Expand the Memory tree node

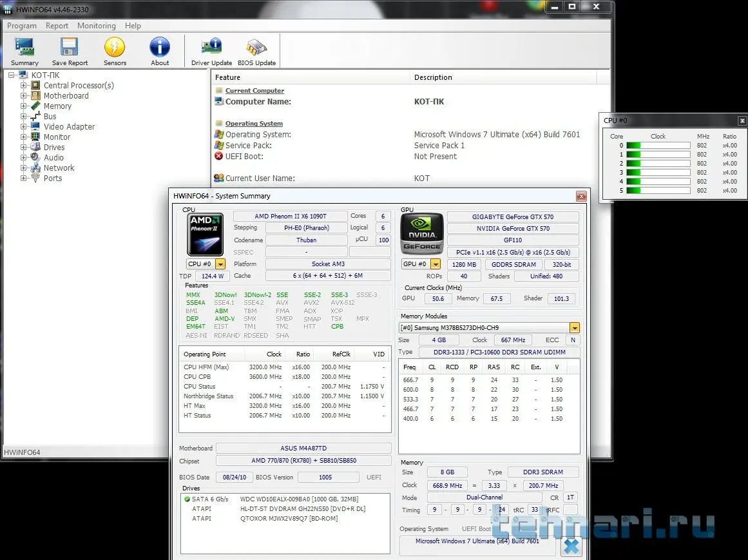pos(23,106)
